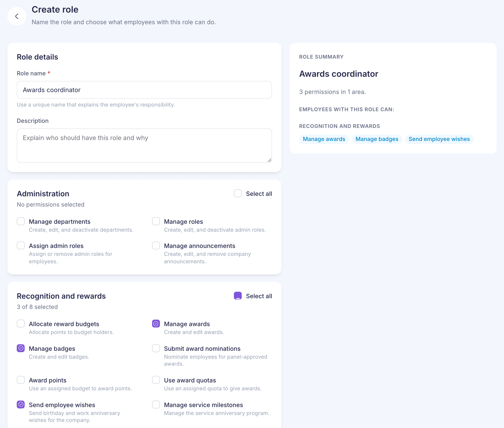Viewport: 504px width, 428px height.
Task: Click 'Create and edit awards.' description text
Action: (194, 332)
